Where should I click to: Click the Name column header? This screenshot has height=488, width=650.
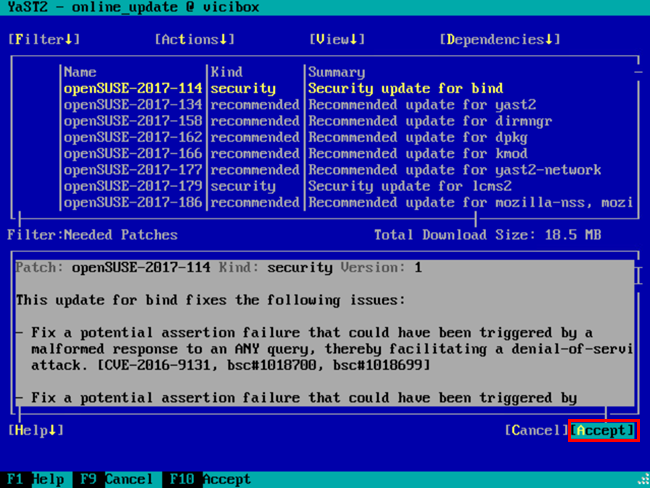point(80,72)
